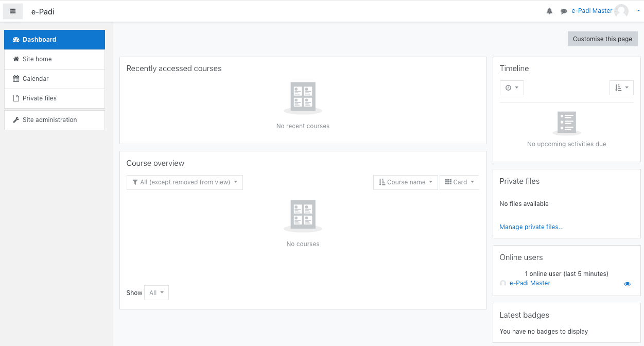Click the user avatar picture in header

621,11
